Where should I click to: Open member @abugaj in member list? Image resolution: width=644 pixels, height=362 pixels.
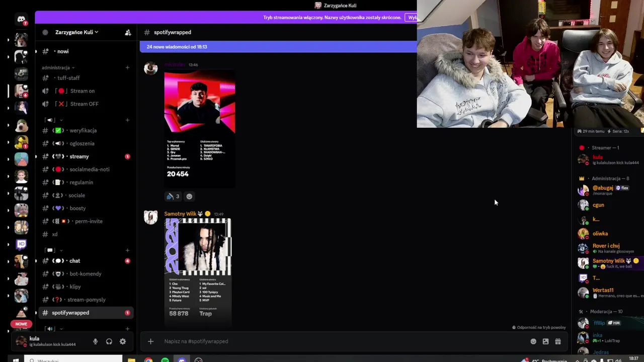608,191
